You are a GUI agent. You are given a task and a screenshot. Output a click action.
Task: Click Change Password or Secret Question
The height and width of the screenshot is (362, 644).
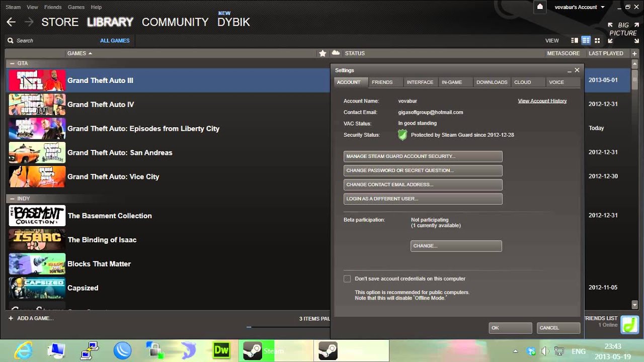pyautogui.click(x=423, y=170)
